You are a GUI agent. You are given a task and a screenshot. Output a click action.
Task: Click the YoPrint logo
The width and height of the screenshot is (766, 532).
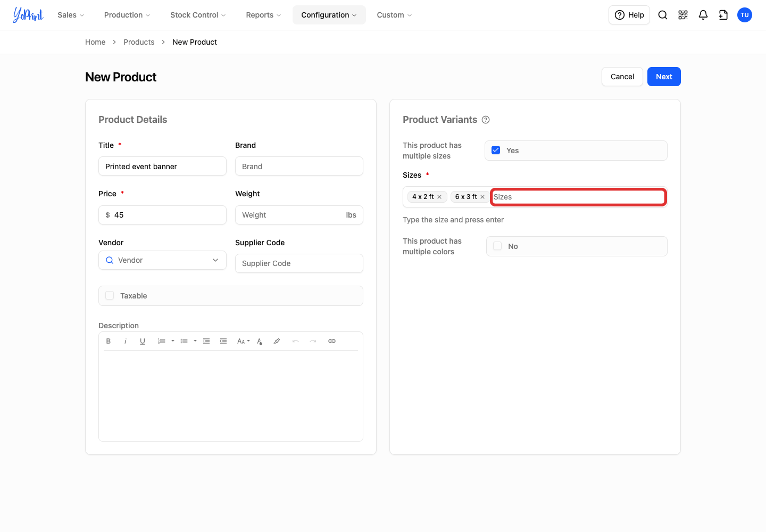28,15
